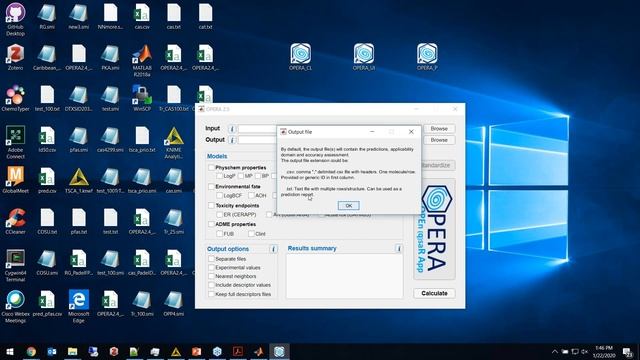Select the MATLAB R2018a desktop shortcut

pos(142,60)
